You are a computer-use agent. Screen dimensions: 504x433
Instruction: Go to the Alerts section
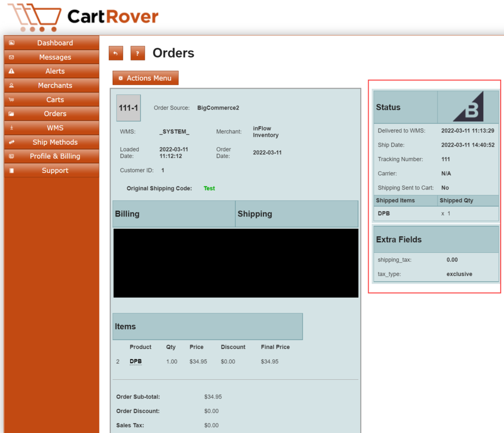[51, 71]
